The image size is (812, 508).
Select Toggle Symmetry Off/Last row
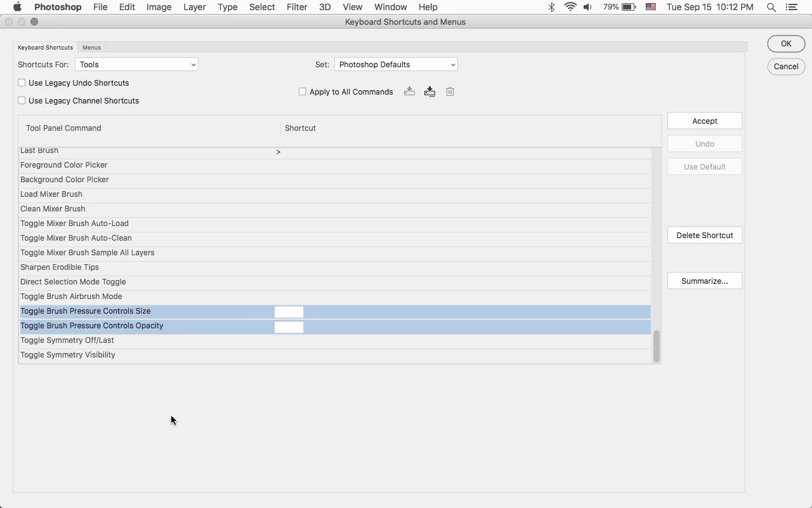click(x=336, y=340)
